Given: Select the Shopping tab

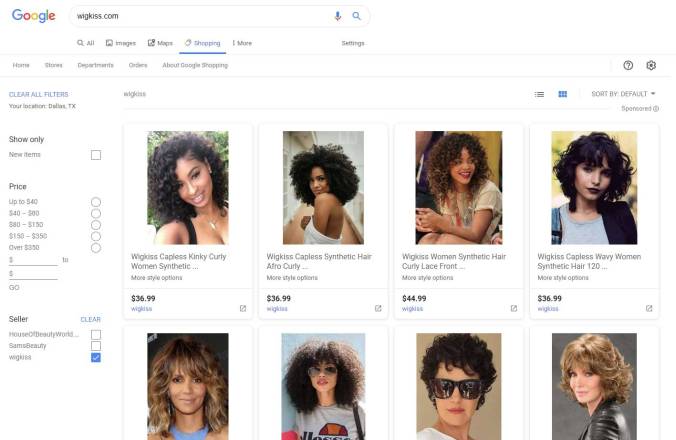Looking at the screenshot, I should [x=202, y=43].
